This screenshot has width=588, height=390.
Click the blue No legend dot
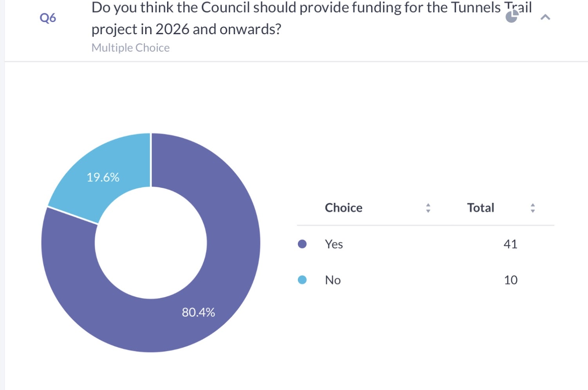point(302,280)
